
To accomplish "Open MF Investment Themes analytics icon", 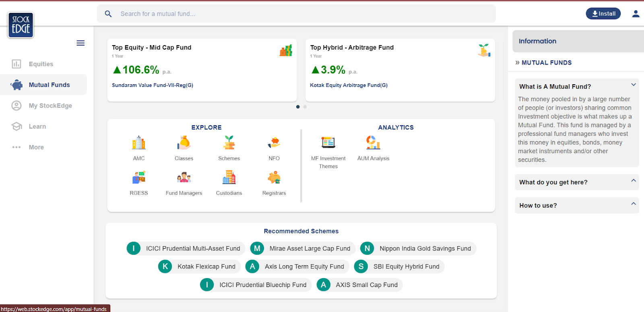I will pos(328,143).
